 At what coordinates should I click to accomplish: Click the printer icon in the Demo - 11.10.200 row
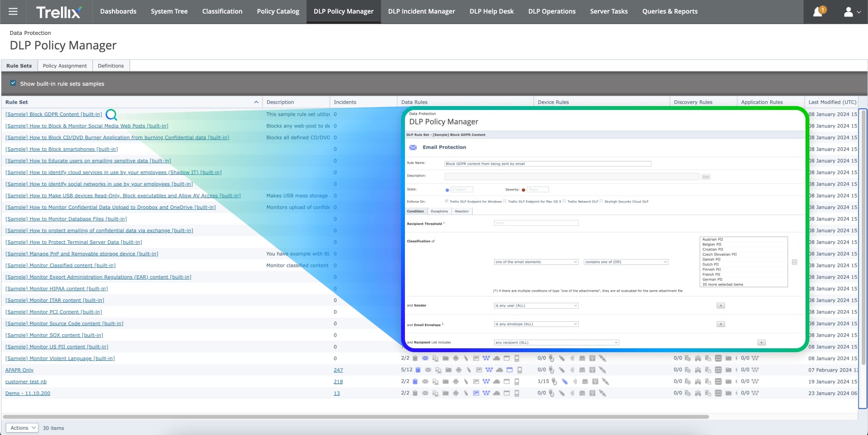pos(456,393)
